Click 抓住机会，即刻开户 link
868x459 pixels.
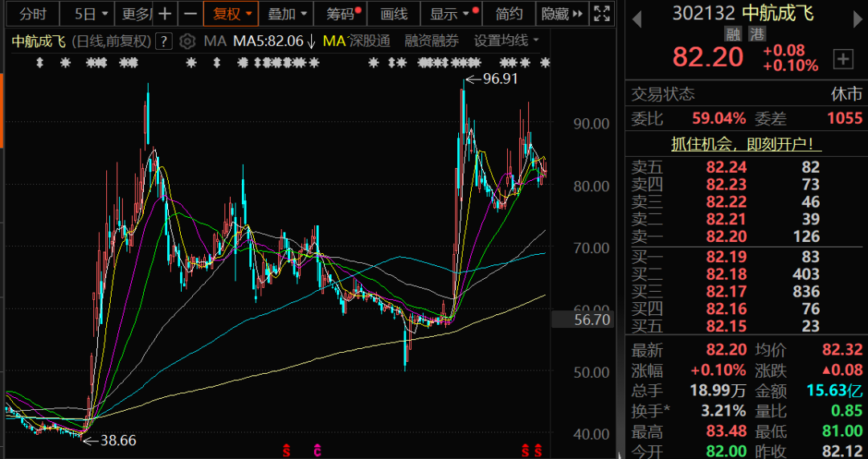pos(747,145)
